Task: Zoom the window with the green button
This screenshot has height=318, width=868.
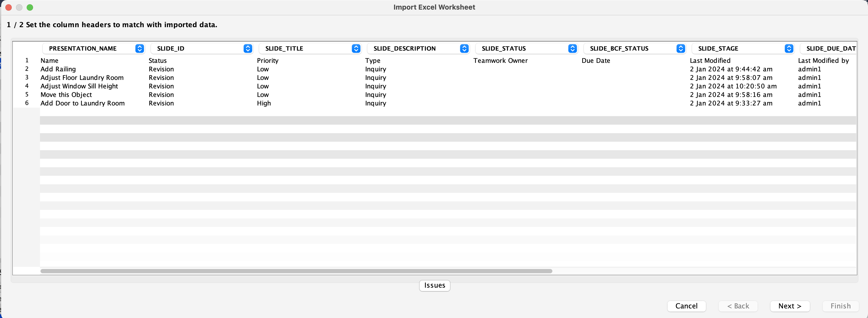Action: (30, 7)
